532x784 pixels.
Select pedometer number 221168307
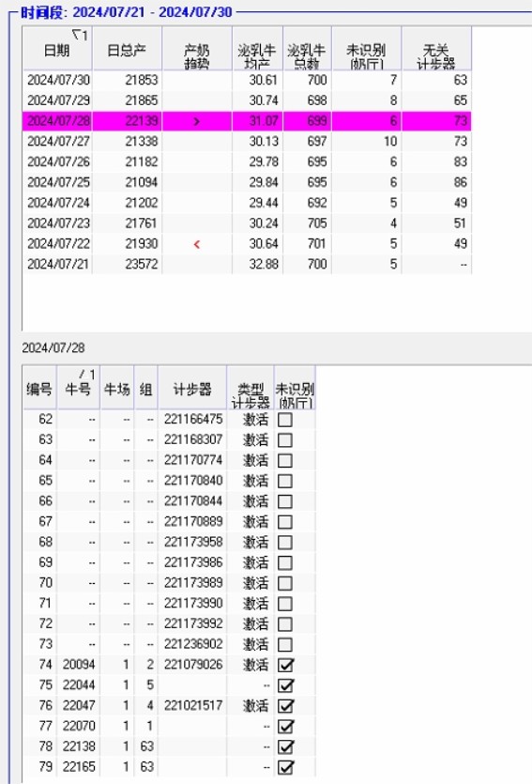193,439
